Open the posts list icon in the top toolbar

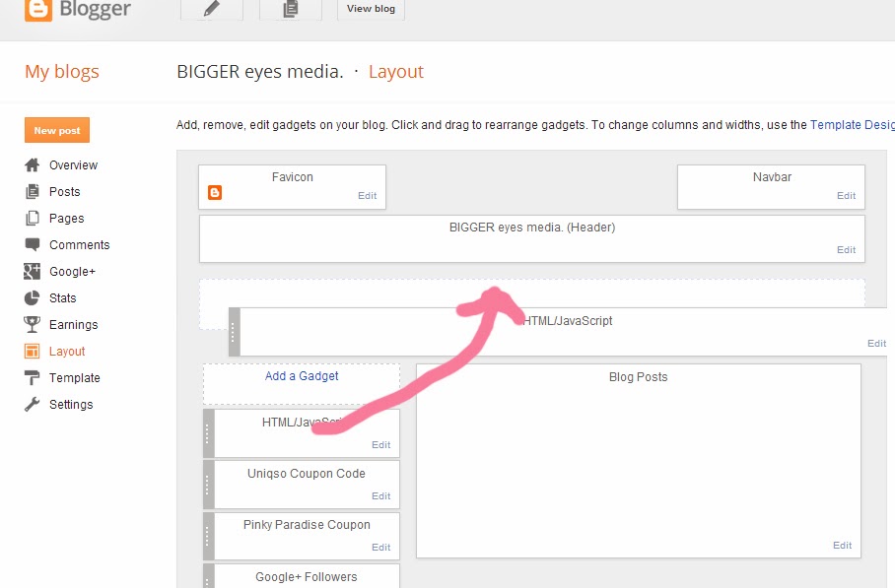[x=290, y=9]
